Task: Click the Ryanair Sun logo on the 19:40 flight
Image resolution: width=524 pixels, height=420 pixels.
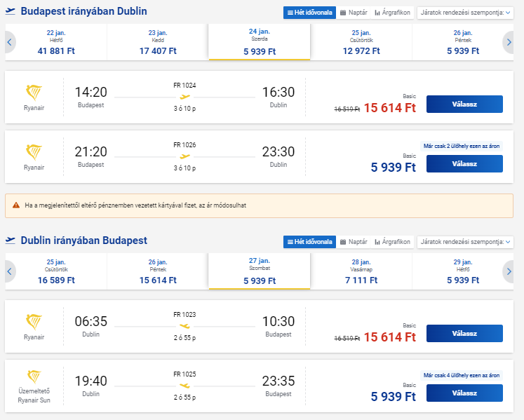Action: tap(34, 377)
